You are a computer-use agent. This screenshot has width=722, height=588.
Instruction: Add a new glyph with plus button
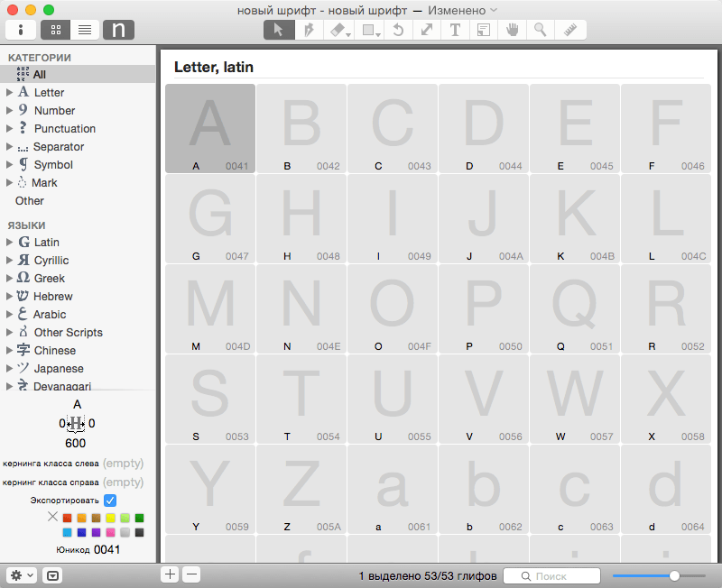coord(170,574)
